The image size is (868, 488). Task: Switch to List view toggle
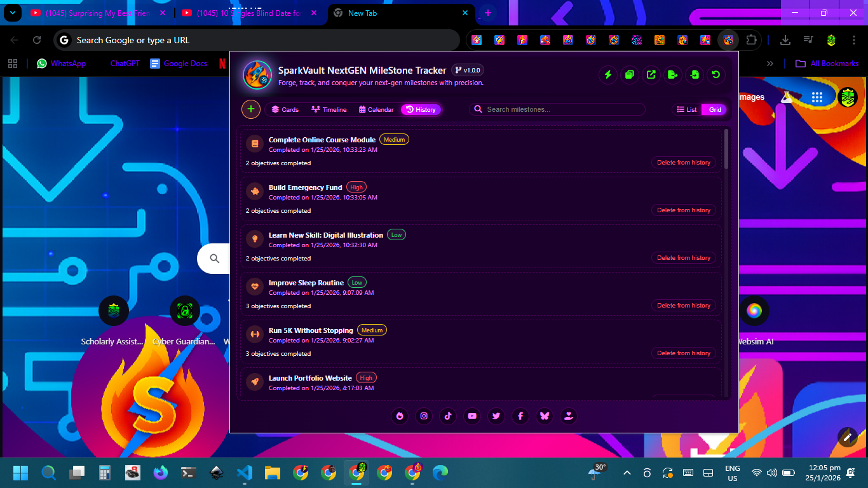(x=687, y=110)
